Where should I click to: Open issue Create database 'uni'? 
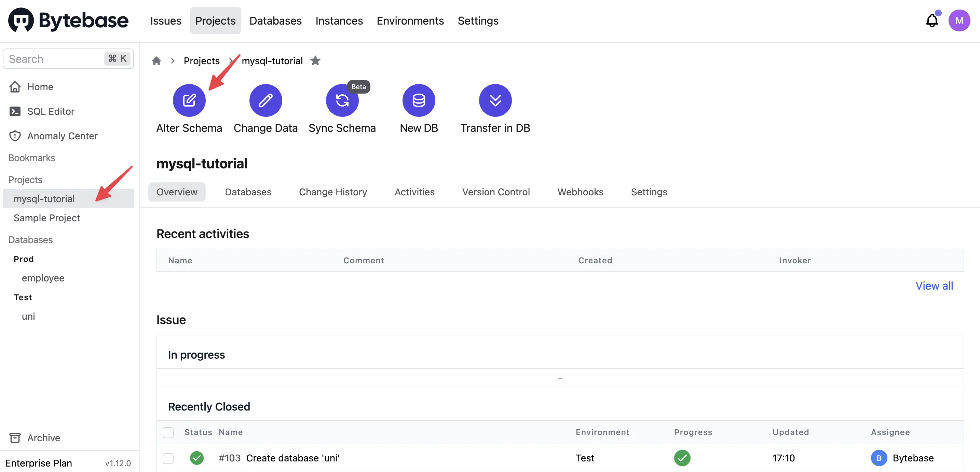click(x=292, y=458)
